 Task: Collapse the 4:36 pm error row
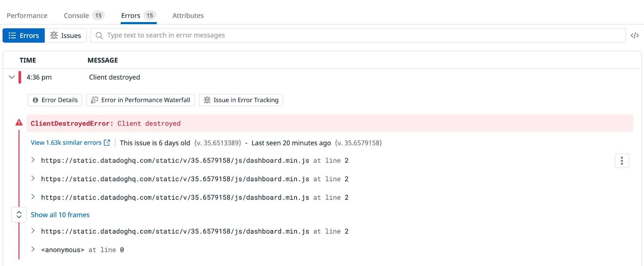pyautogui.click(x=12, y=77)
